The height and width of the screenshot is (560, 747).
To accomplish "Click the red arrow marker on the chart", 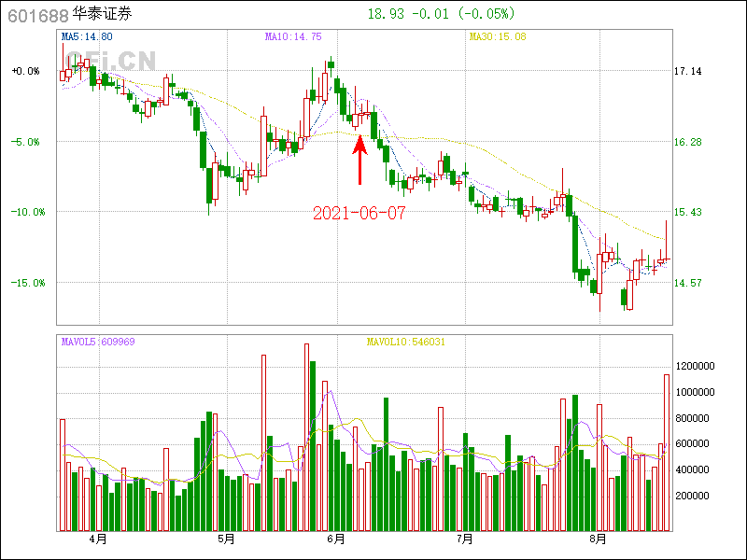I will coord(359,160).
